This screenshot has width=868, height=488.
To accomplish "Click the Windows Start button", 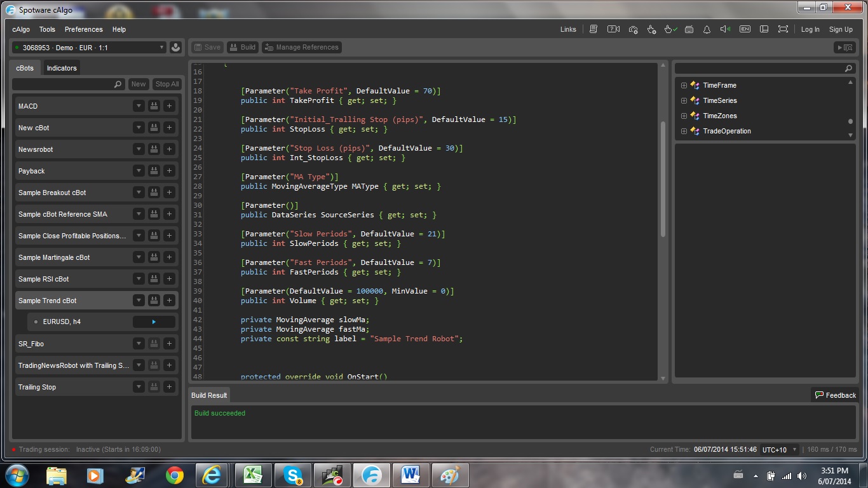I will 17,475.
